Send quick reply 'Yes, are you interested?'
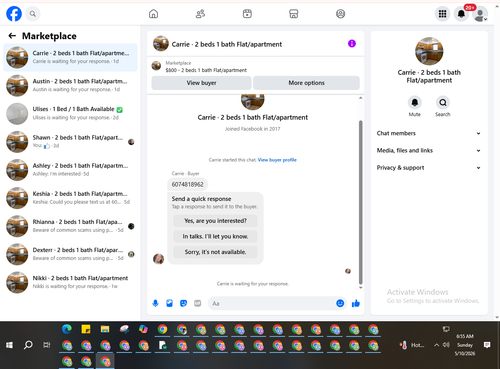This screenshot has width=500, height=369. (x=215, y=221)
